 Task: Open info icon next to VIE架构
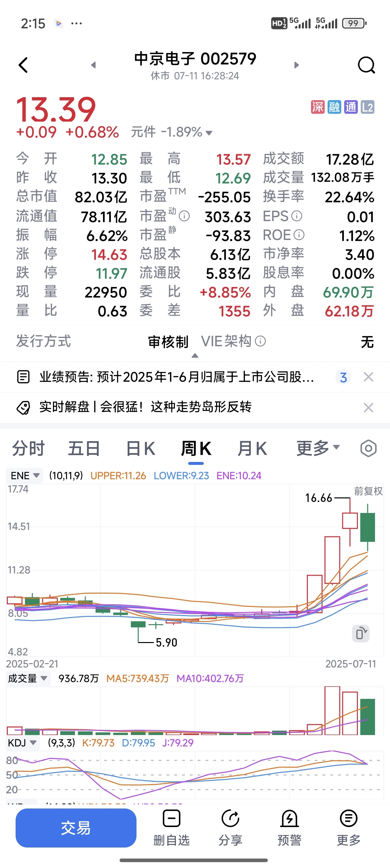point(260,341)
